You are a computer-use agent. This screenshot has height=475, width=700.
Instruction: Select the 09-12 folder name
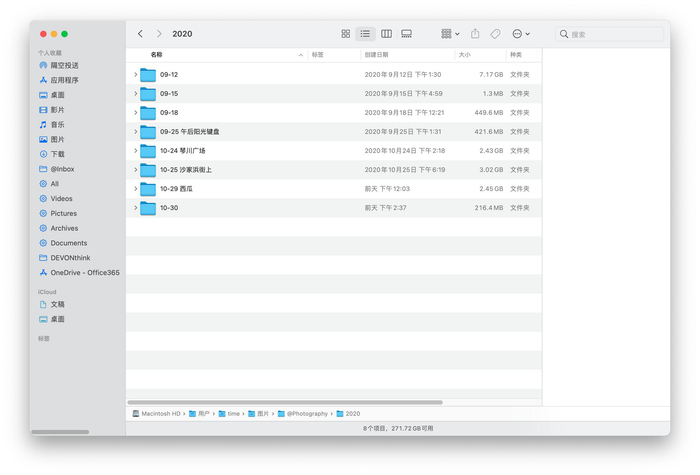pyautogui.click(x=169, y=75)
